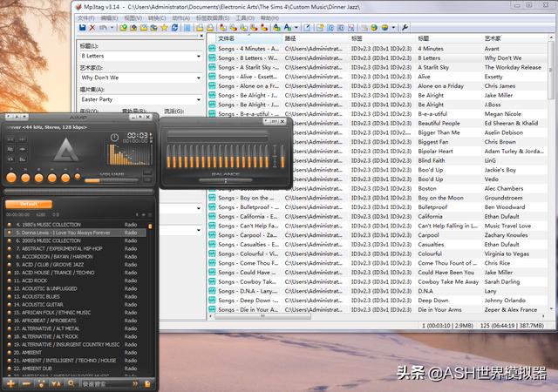Open the rightmost Mp3tag menu with (H) hotkey
558x392 pixels.
pos(269,17)
